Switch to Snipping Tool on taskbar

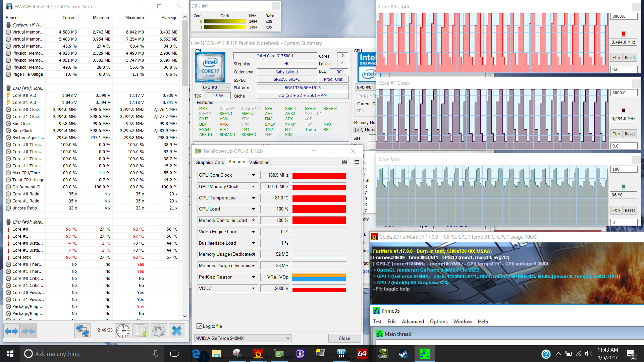pos(237,353)
